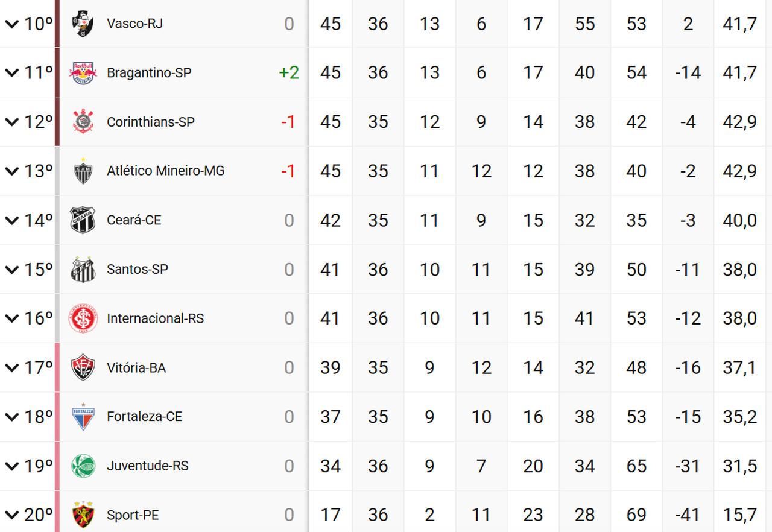This screenshot has width=772, height=532.
Task: Click the Fortaleza-CE club crest
Action: tap(83, 417)
